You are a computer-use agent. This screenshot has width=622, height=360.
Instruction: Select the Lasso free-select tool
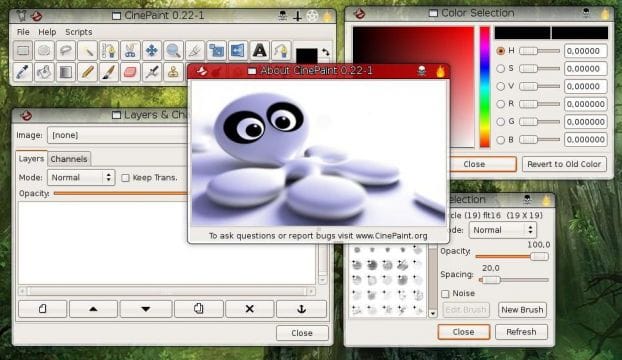click(x=66, y=51)
